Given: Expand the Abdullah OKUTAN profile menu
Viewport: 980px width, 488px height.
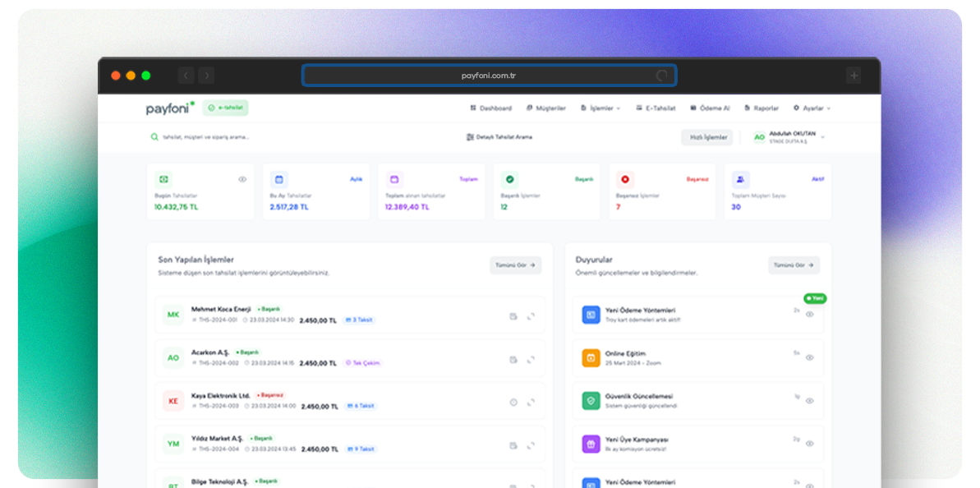Looking at the screenshot, I should 789,137.
